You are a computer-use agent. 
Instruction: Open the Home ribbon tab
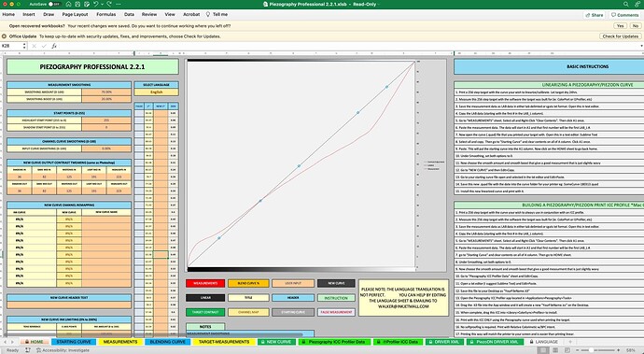[x=8, y=14]
